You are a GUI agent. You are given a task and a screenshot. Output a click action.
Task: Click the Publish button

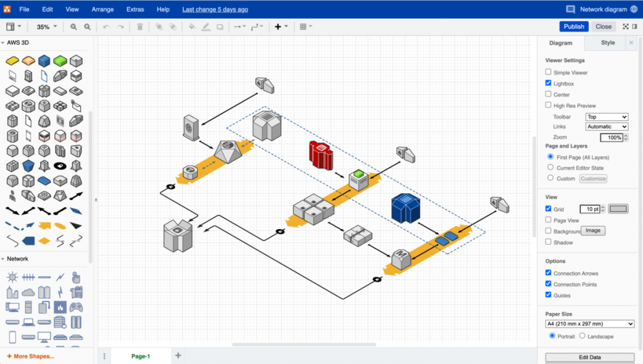[x=573, y=26]
